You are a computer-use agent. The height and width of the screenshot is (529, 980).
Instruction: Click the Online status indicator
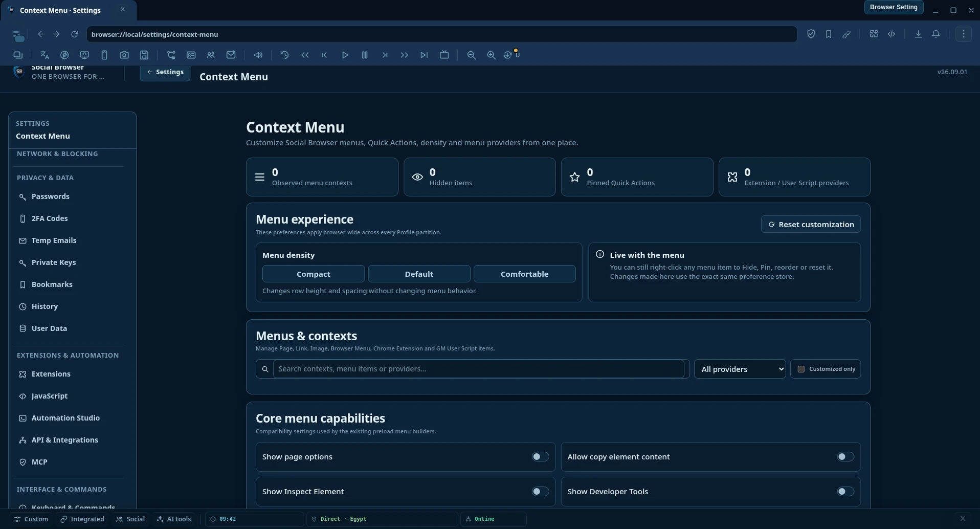[x=493, y=519]
